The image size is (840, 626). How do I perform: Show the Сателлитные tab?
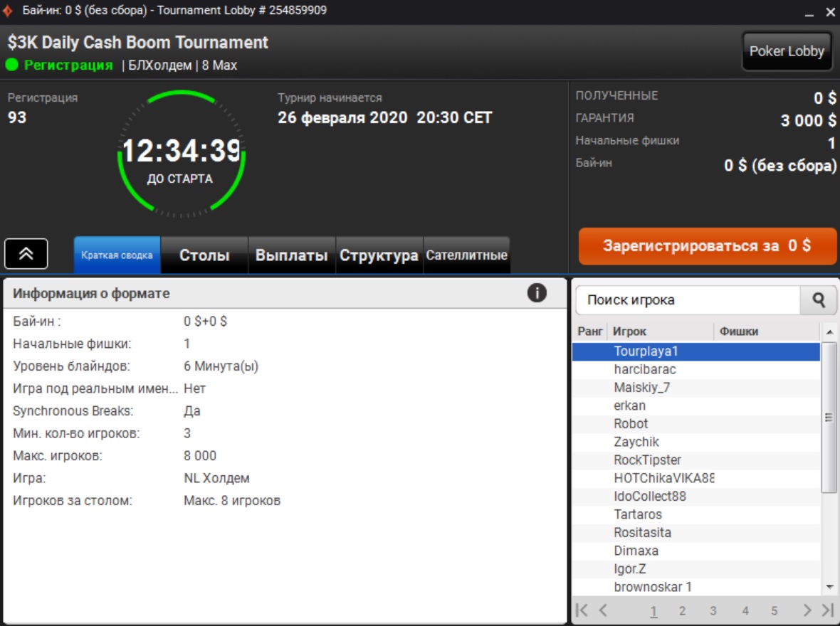pos(466,255)
